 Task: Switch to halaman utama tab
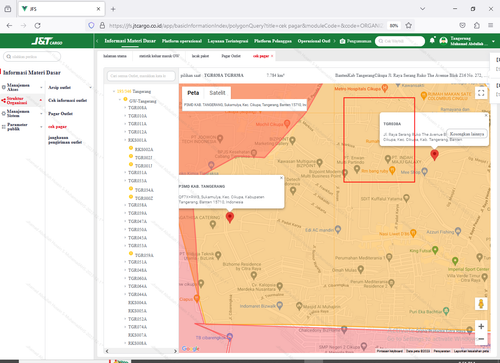(115, 56)
